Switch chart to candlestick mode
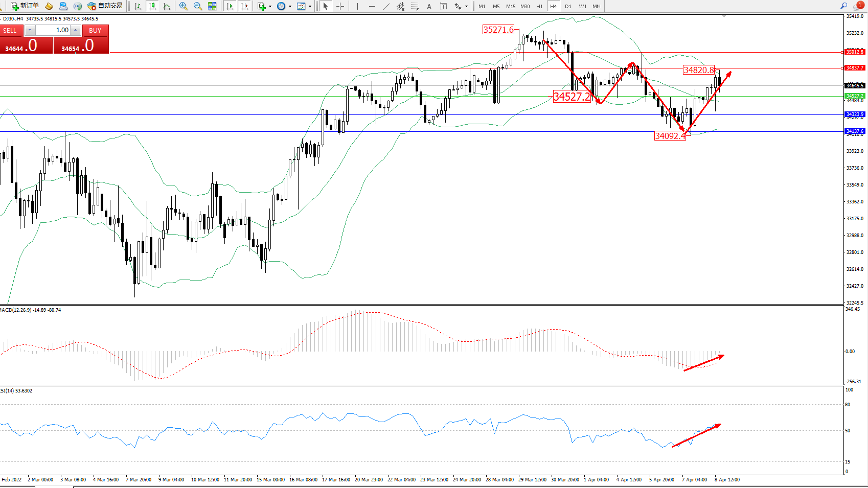 pyautogui.click(x=152, y=6)
